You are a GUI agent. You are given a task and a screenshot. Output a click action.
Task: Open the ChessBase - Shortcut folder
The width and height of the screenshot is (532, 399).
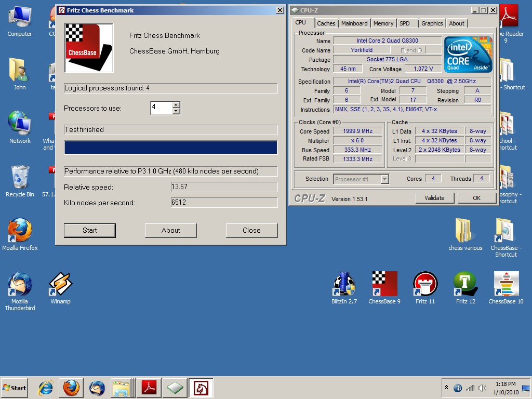[506, 237]
